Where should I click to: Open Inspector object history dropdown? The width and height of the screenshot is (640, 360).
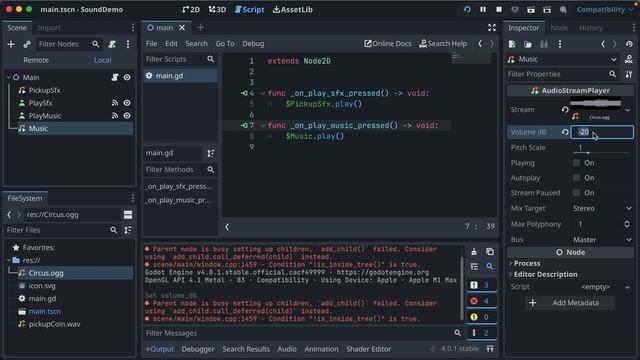[629, 44]
